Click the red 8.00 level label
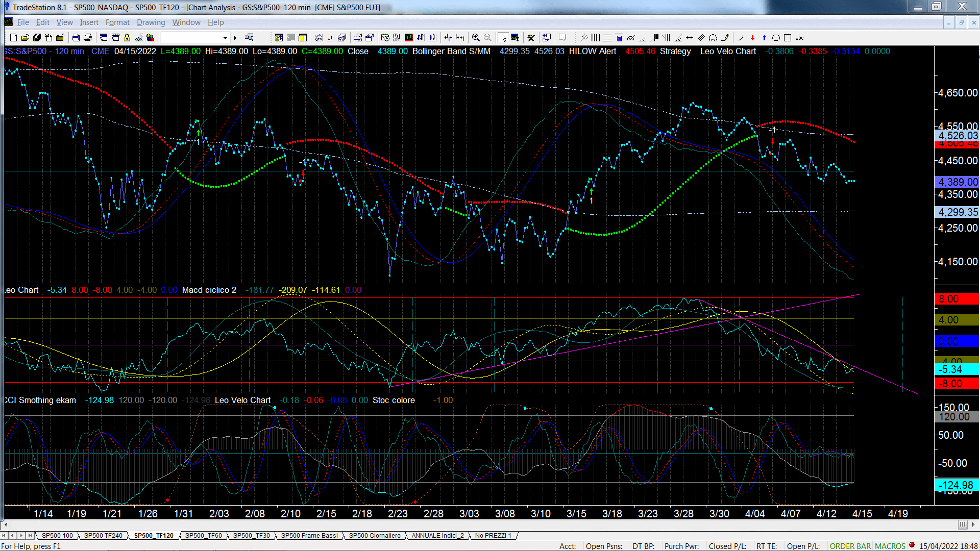 click(957, 299)
